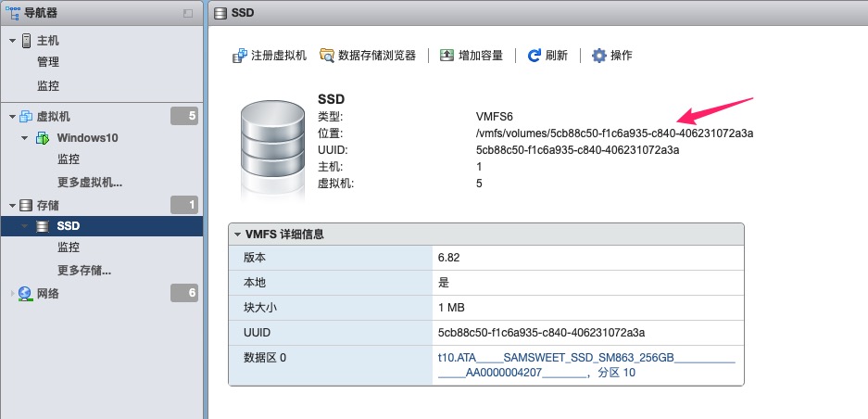868x419 pixels.
Task: Open 更多存储... in the navigator
Action: pyautogui.click(x=84, y=271)
